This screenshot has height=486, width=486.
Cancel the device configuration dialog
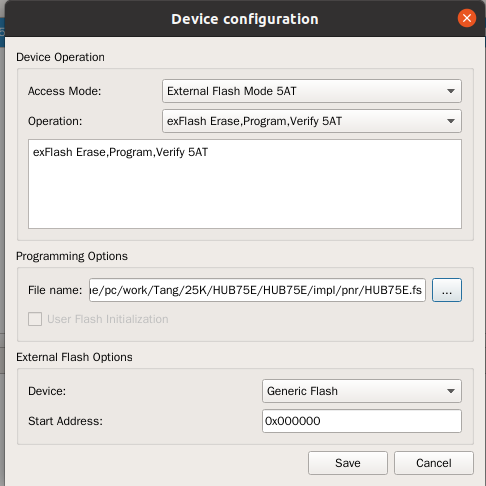point(434,463)
